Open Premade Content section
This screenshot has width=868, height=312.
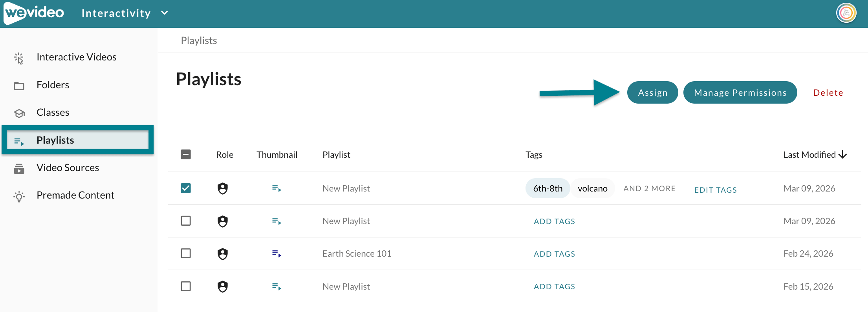(75, 195)
